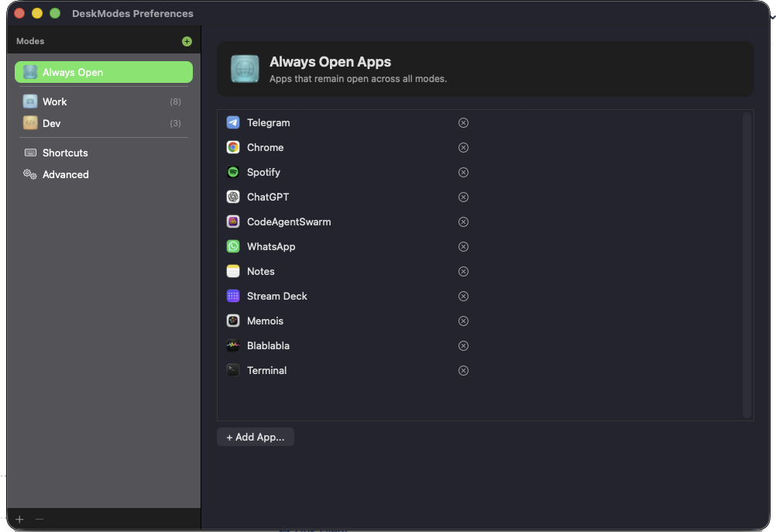Screen dimensions: 776x532
Task: Click the Memois app icon
Action: (x=233, y=321)
